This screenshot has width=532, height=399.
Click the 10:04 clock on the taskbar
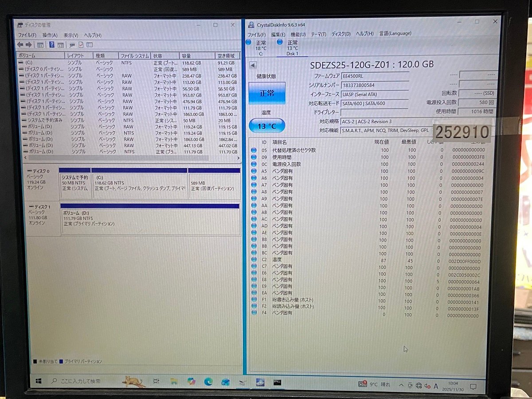pos(453,386)
